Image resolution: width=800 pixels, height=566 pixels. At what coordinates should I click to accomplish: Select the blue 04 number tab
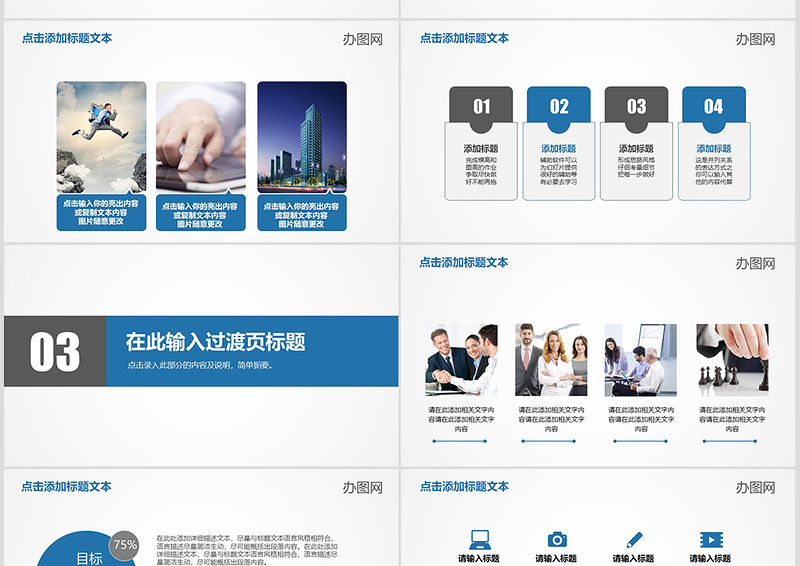point(713,106)
